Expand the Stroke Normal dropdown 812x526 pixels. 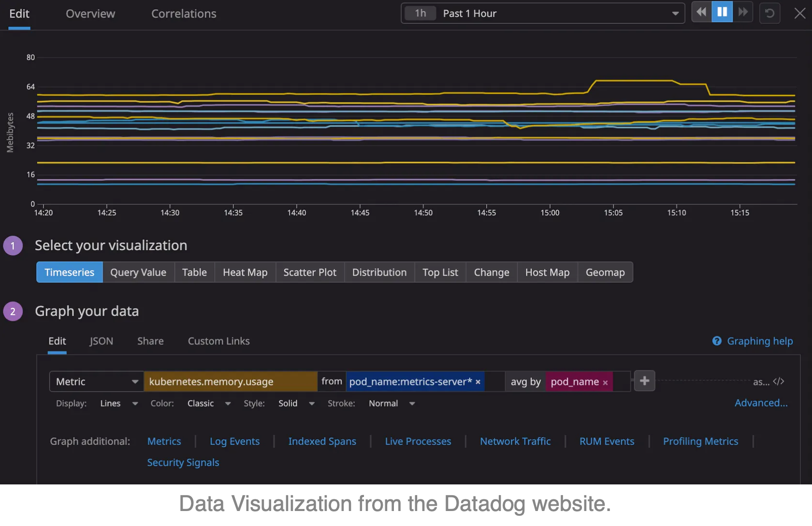click(x=392, y=403)
